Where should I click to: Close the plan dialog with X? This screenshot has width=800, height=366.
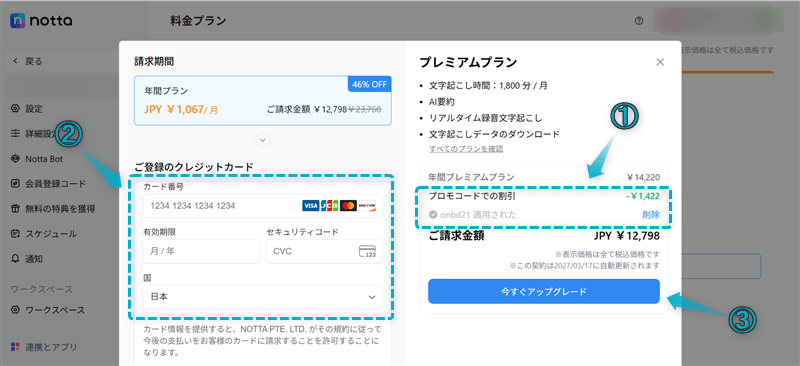[660, 62]
